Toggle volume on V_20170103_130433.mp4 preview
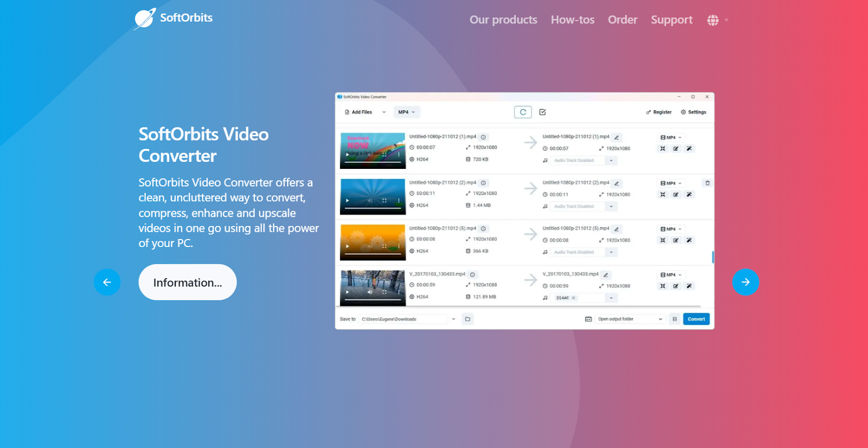868x448 pixels. click(x=370, y=292)
